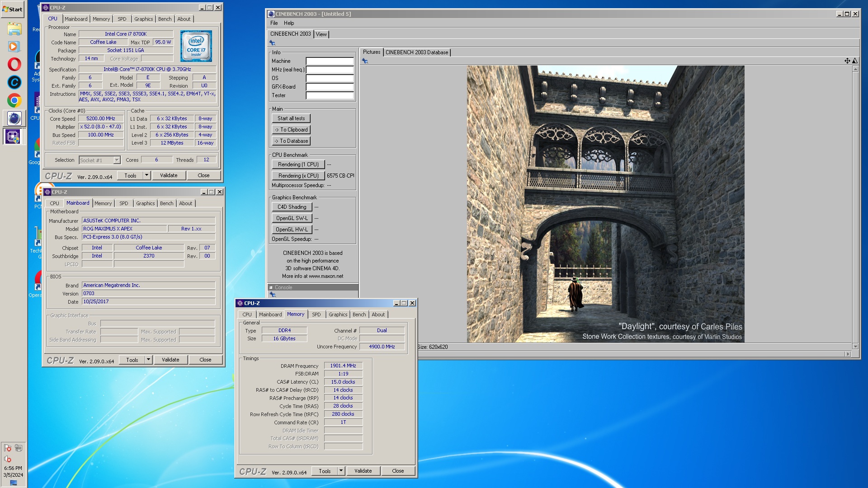Open Memory tab in the top CPU-Z window
This screenshot has height=488, width=868.
[x=101, y=19]
